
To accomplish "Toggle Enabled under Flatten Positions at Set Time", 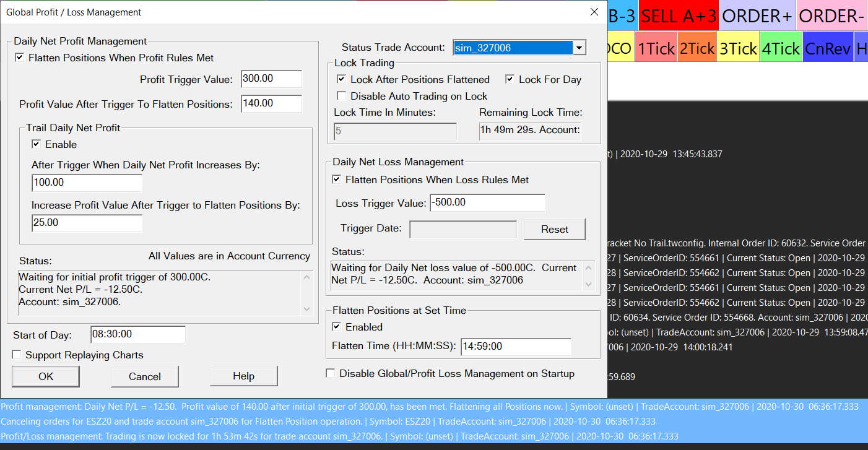I will pyautogui.click(x=336, y=327).
